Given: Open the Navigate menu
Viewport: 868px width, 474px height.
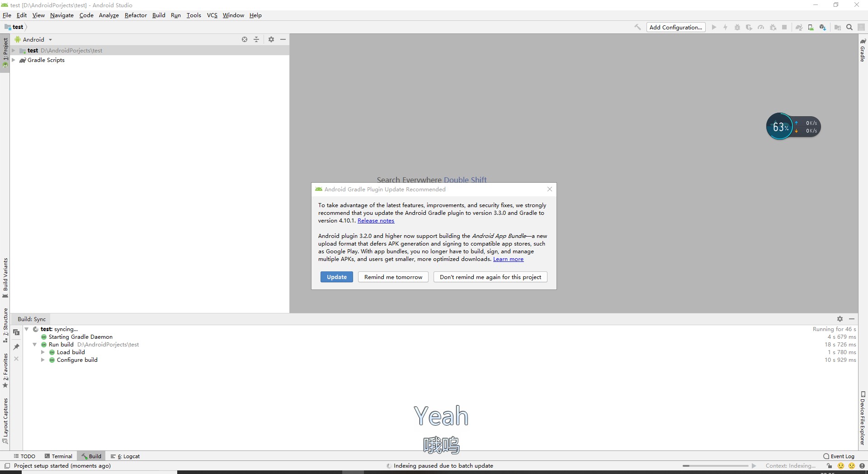Looking at the screenshot, I should point(62,15).
